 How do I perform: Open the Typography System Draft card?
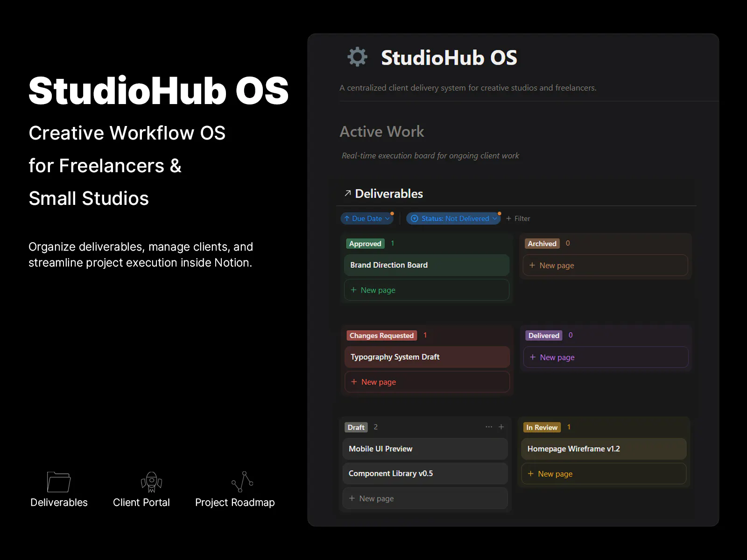[427, 357]
